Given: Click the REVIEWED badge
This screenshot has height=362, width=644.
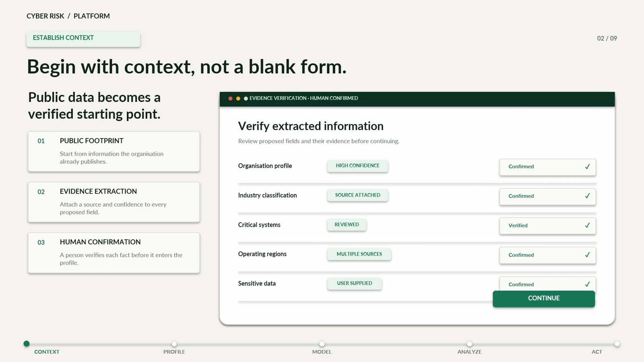Looking at the screenshot, I should 347,224.
